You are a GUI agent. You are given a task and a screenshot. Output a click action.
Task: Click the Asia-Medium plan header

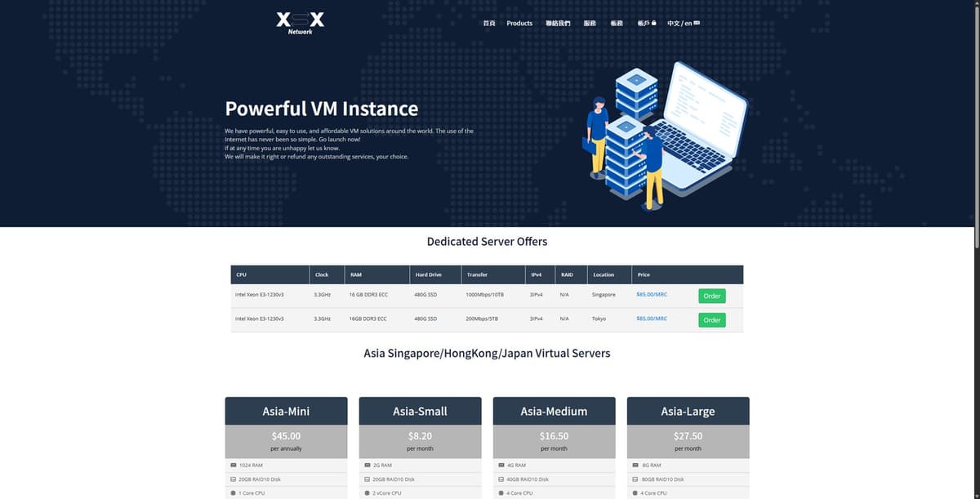coord(554,411)
